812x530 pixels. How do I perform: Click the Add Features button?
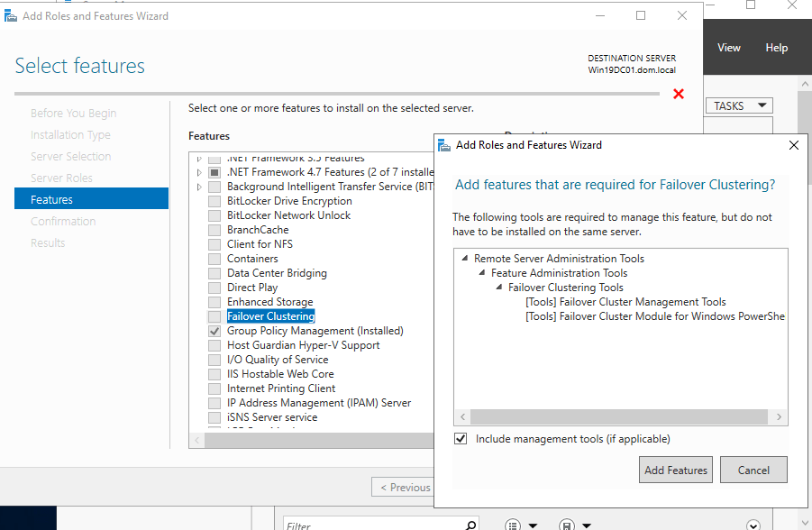pyautogui.click(x=676, y=470)
